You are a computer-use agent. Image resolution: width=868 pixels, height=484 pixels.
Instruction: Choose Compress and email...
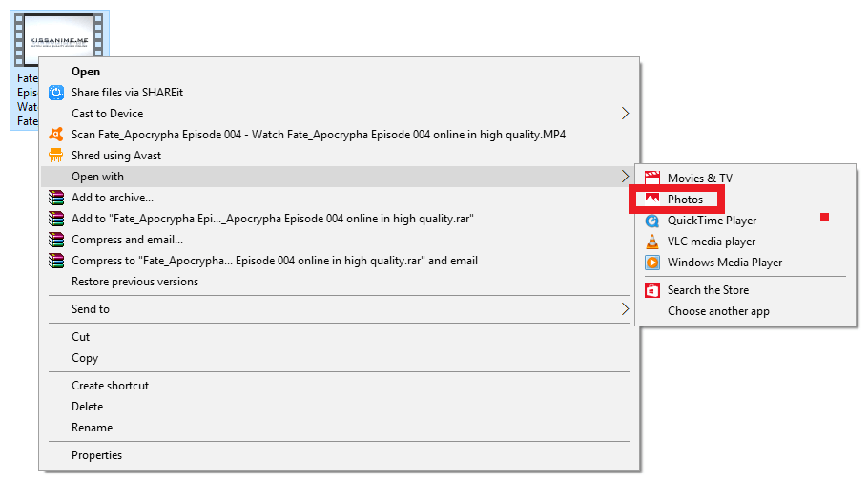click(x=127, y=240)
